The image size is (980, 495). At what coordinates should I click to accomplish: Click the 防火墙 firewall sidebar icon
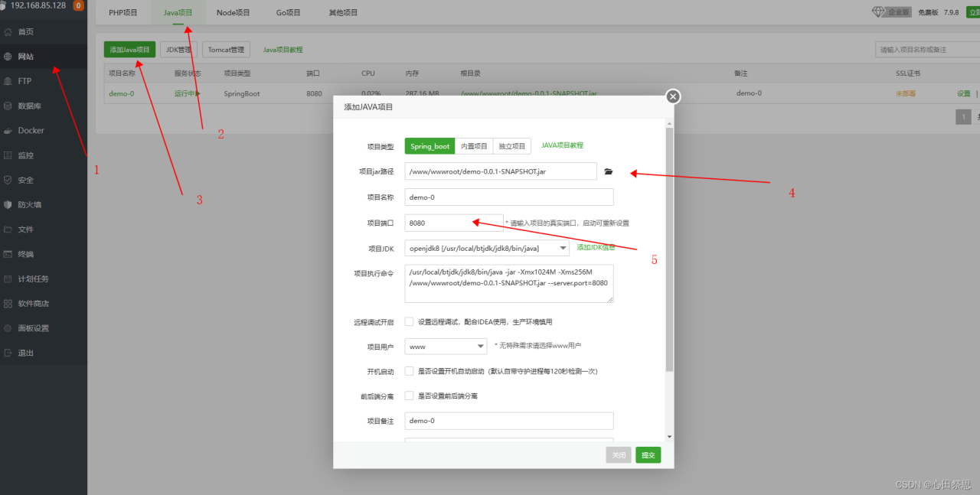(8, 205)
